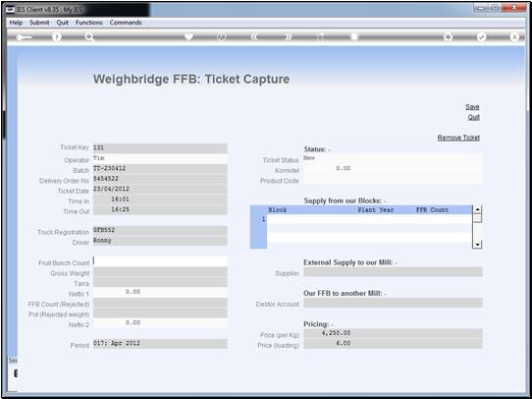Image resolution: width=532 pixels, height=399 pixels.
Task: Click the Remove Ticket link
Action: pos(458,138)
